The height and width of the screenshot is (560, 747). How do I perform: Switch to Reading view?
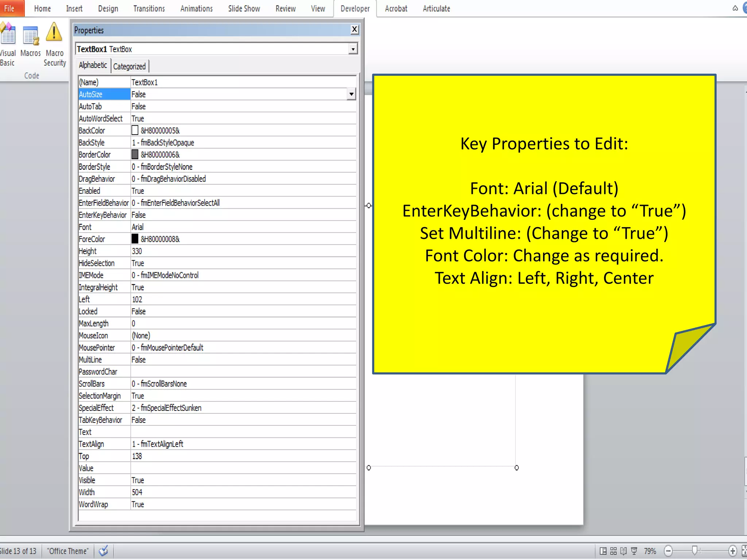(x=624, y=551)
